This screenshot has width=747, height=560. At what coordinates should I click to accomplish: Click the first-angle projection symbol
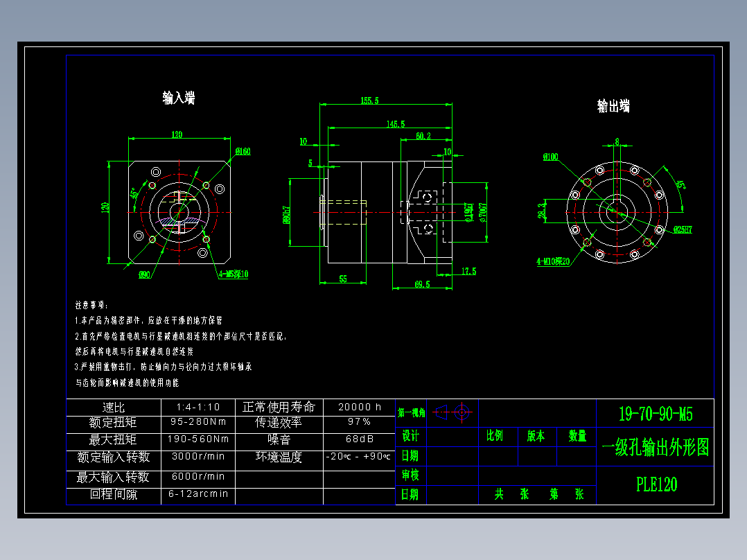point(451,413)
